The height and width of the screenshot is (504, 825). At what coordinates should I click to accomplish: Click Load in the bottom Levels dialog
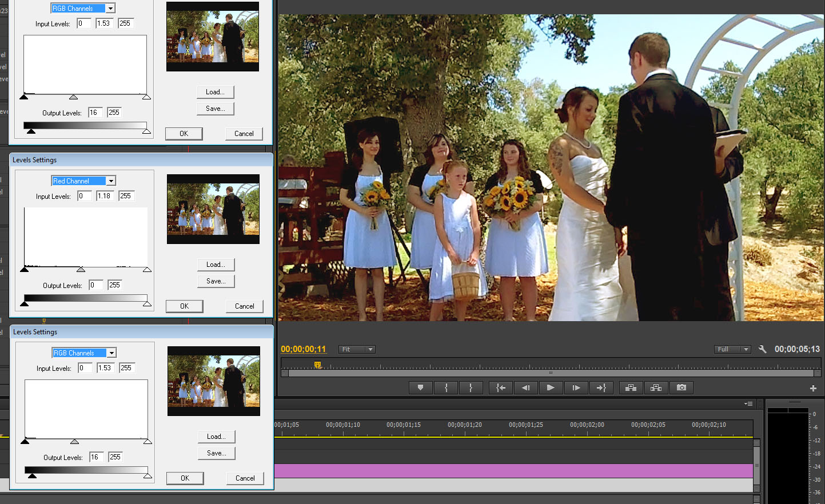tap(217, 437)
